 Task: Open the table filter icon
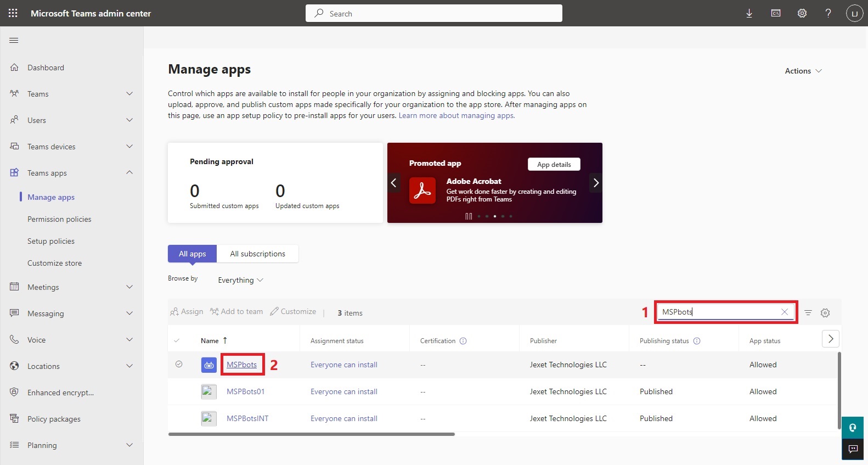[808, 313]
